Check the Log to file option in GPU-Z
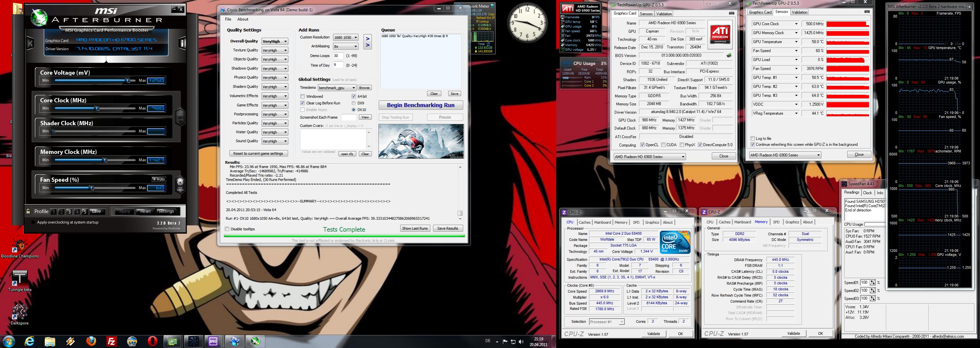This screenshot has width=980, height=348. [x=752, y=138]
